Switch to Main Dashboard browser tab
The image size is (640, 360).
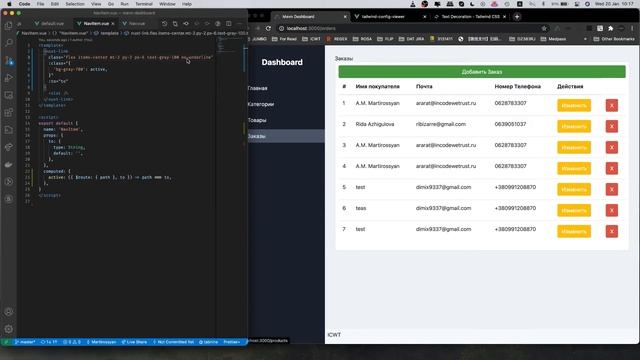(311, 17)
